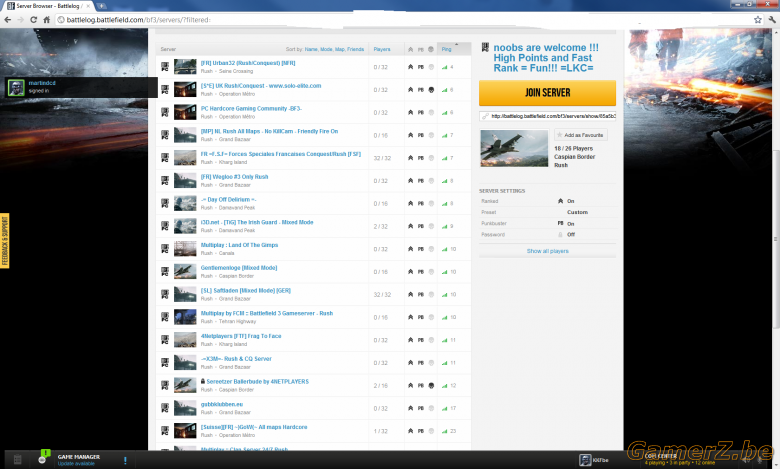Click the ping signal icon of [Suisse][FR] ~|GoW|~ row
Image resolution: width=780 pixels, height=469 pixels.
445,431
